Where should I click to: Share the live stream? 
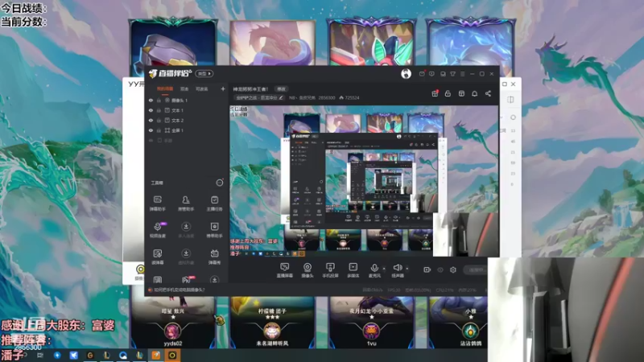point(488,93)
